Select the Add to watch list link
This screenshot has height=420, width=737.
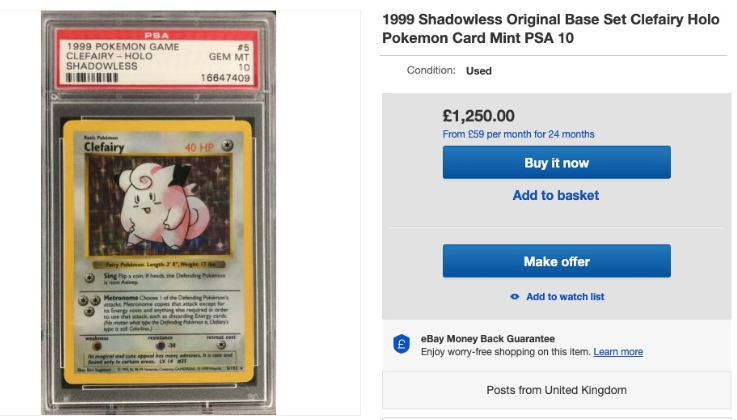pyautogui.click(x=565, y=297)
